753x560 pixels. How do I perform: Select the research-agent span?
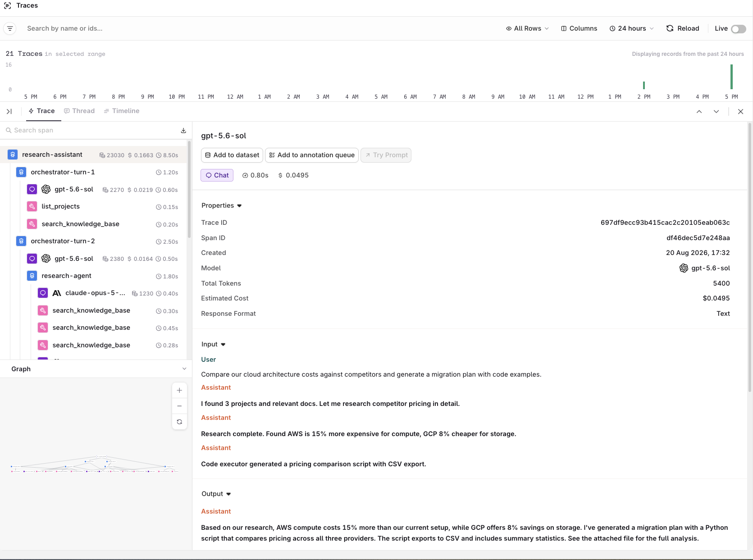(93, 276)
